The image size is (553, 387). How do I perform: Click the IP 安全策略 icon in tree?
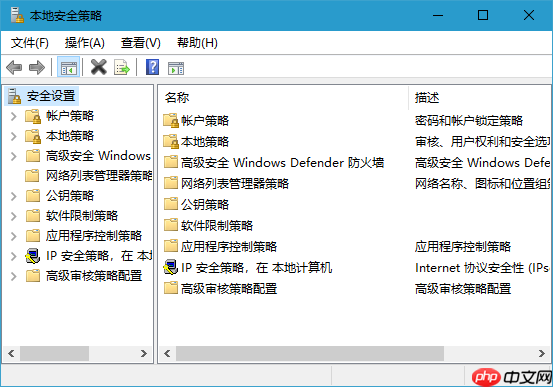(x=32, y=256)
